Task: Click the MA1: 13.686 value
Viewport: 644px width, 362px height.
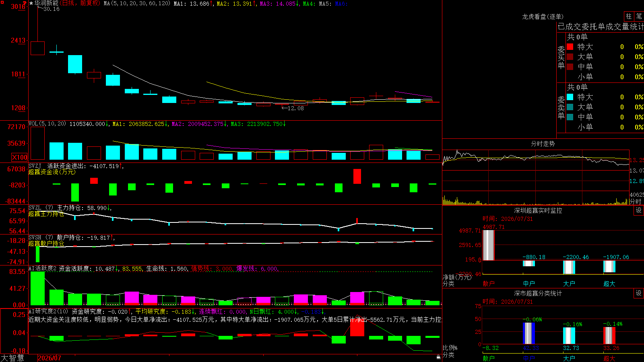Action: (x=192, y=4)
